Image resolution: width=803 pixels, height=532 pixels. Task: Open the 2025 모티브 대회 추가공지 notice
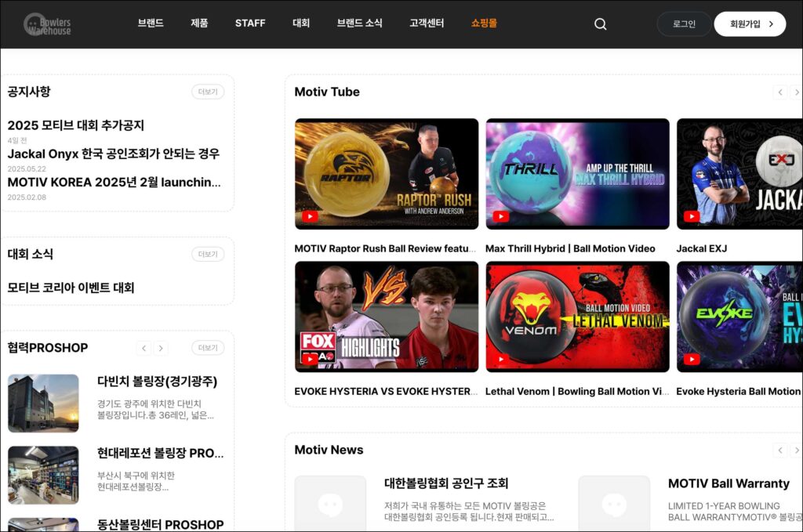76,125
